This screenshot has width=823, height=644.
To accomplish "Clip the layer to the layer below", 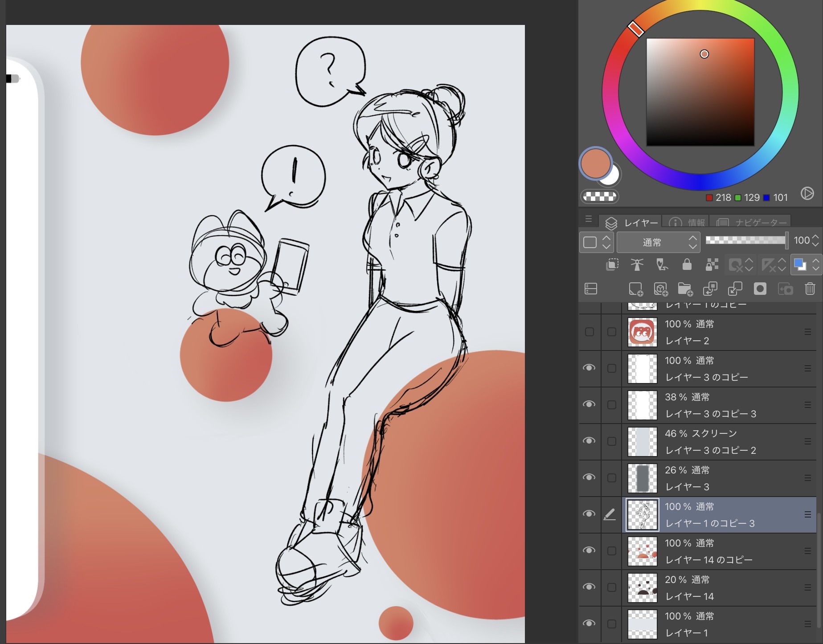I will click(612, 265).
